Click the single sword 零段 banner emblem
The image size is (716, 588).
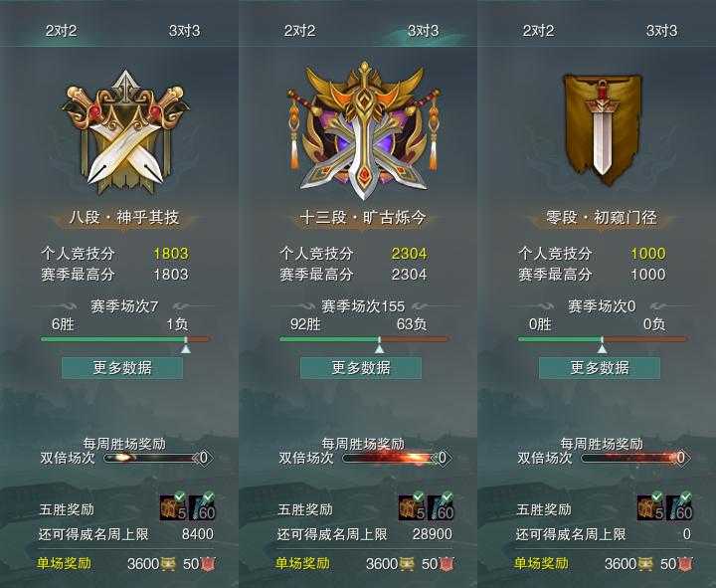coord(602,129)
